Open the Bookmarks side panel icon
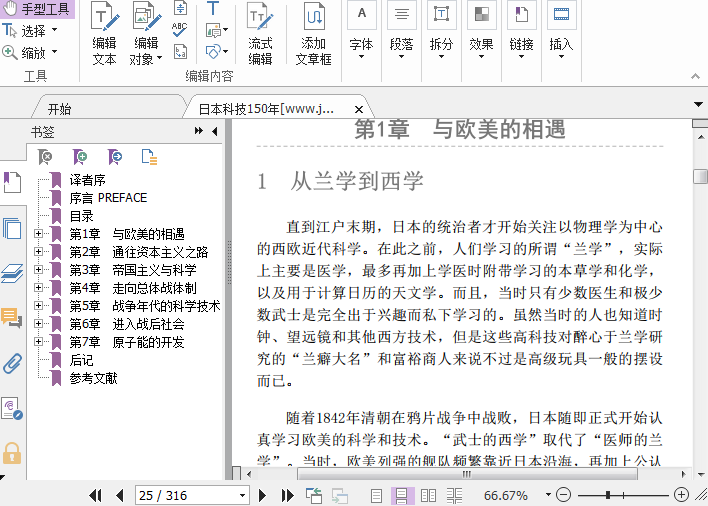This screenshot has height=506, width=708. (x=12, y=182)
